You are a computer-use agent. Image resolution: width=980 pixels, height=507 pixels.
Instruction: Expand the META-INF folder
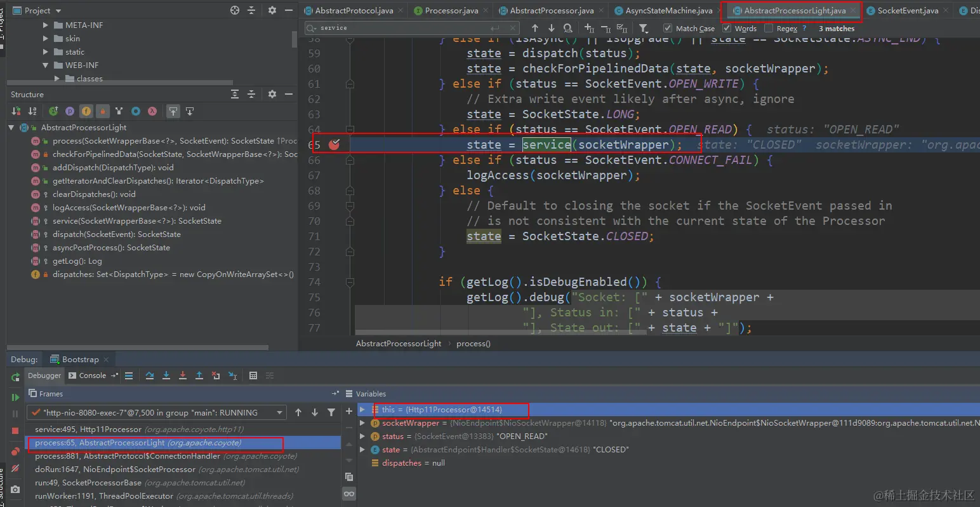tap(46, 25)
